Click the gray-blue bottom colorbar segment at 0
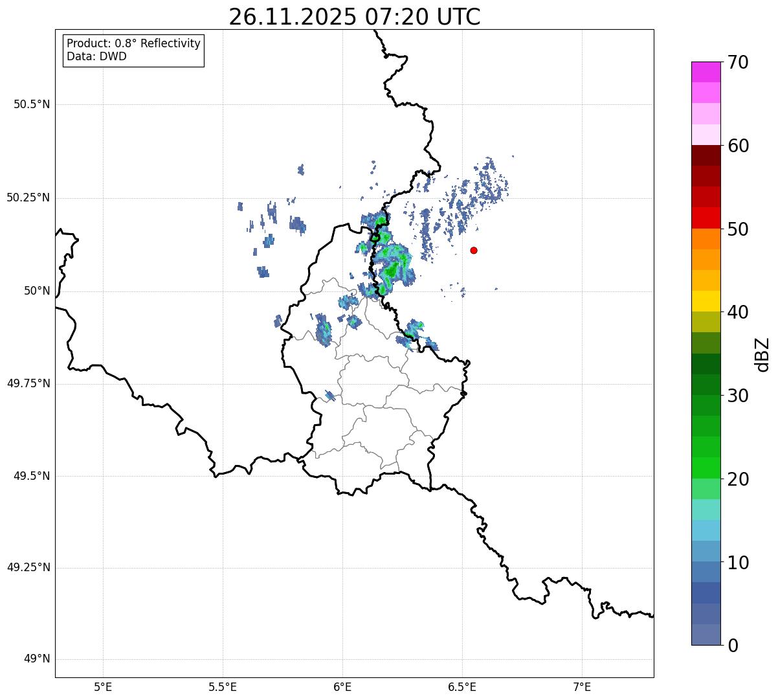The height and width of the screenshot is (700, 778). tap(706, 635)
